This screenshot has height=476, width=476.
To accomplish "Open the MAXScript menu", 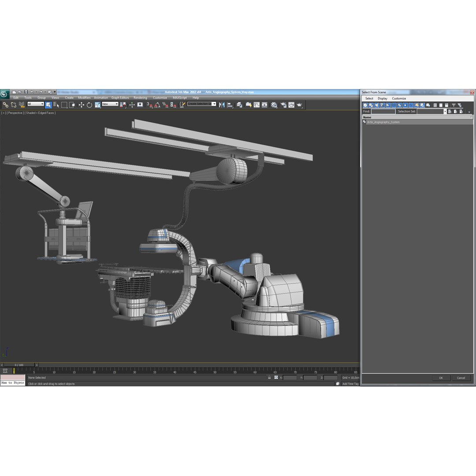I will (x=180, y=98).
